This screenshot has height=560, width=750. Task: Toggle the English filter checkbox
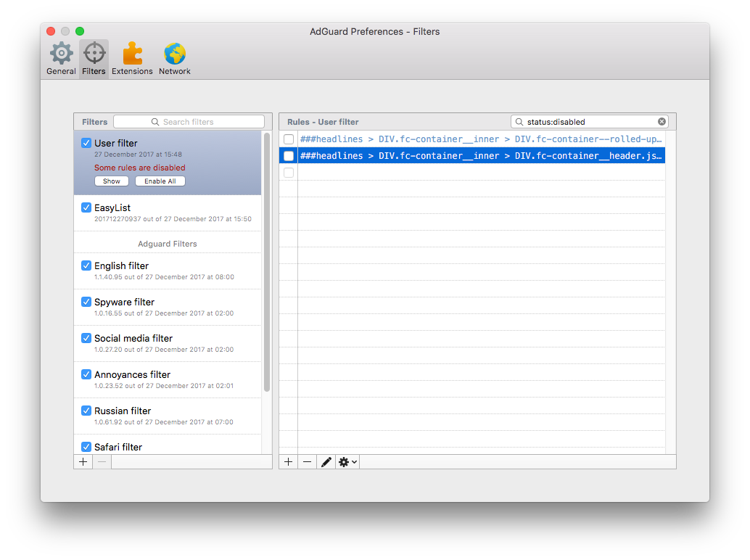(x=86, y=265)
